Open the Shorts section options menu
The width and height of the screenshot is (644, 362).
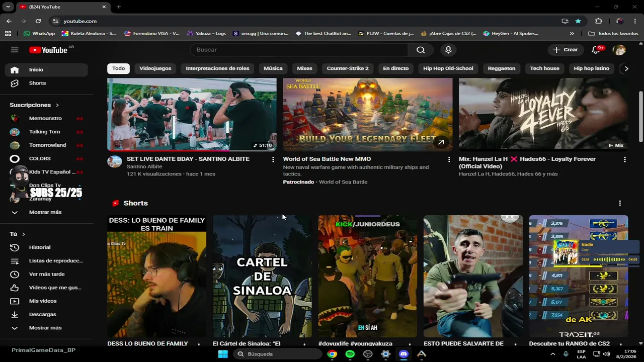click(620, 203)
